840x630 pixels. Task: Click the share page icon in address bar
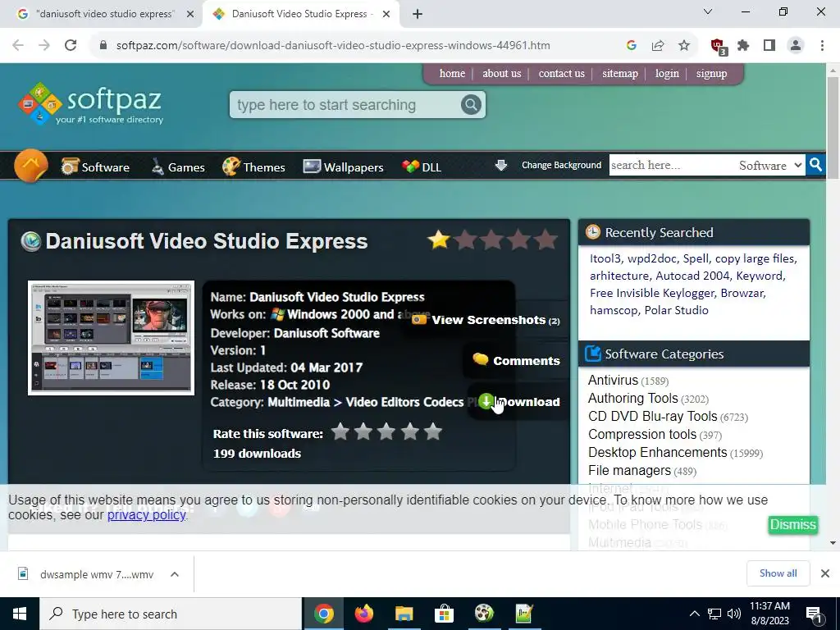658,46
